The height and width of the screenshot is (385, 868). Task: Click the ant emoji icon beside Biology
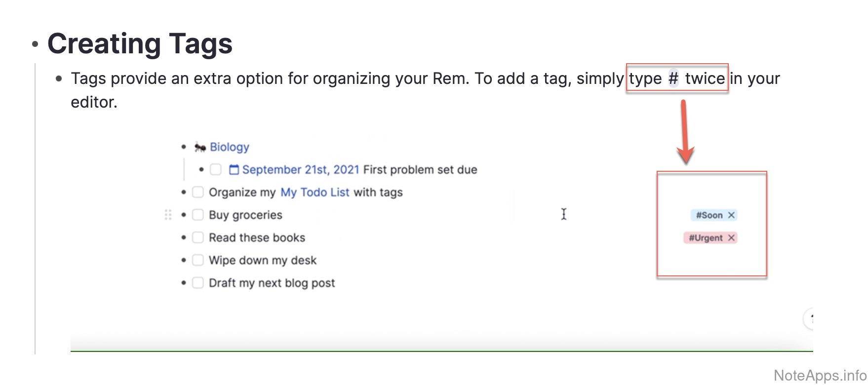pos(200,147)
